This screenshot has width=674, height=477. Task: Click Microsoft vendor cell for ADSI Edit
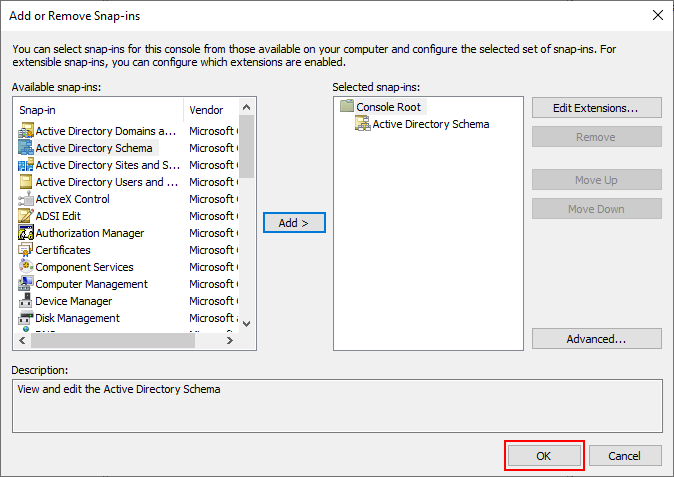[213, 216]
